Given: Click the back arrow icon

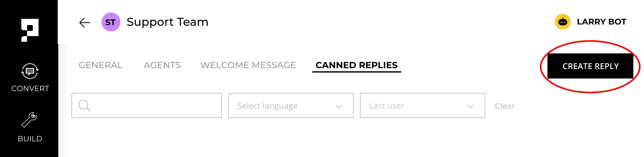Looking at the screenshot, I should click(x=85, y=22).
